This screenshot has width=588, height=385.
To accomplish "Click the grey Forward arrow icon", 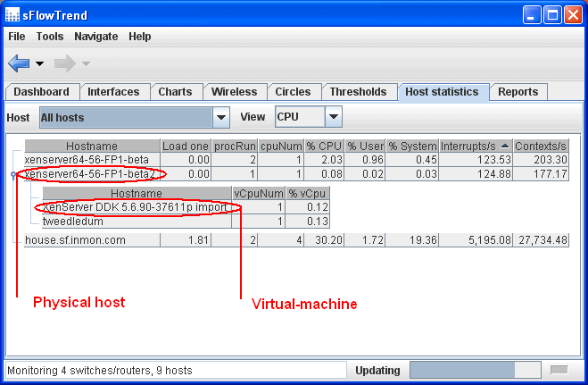I will [x=65, y=63].
